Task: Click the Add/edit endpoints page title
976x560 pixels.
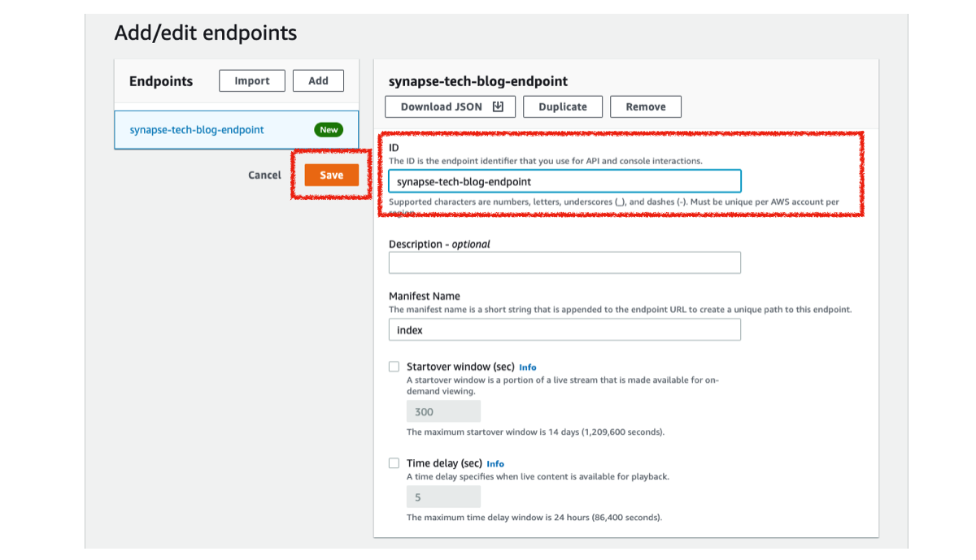Action: [x=206, y=33]
